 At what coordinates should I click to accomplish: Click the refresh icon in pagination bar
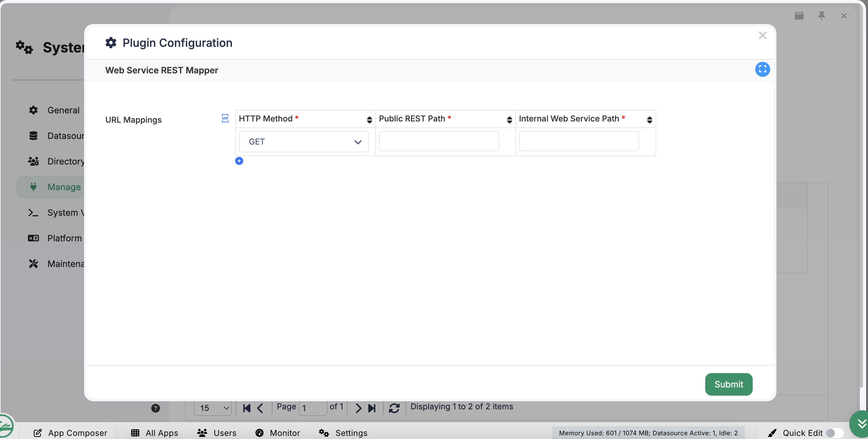point(394,408)
